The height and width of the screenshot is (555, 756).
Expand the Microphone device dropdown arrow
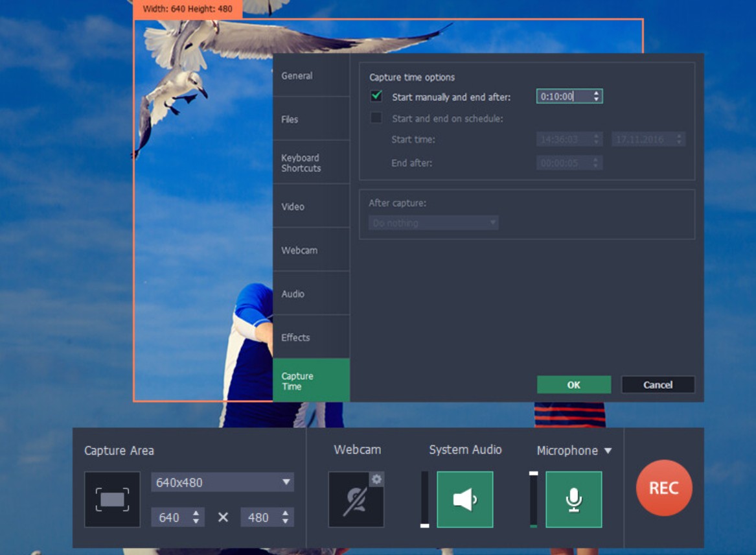[x=608, y=451]
